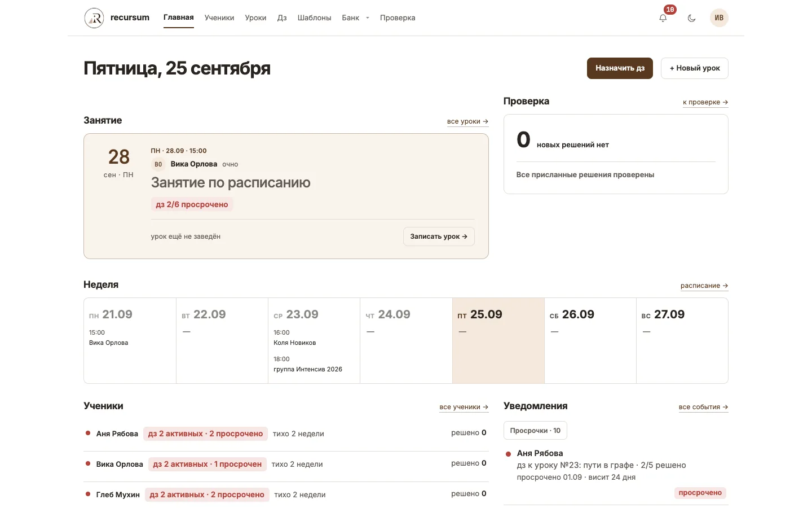Follow the все уроки link
The height and width of the screenshot is (508, 812).
(x=467, y=121)
